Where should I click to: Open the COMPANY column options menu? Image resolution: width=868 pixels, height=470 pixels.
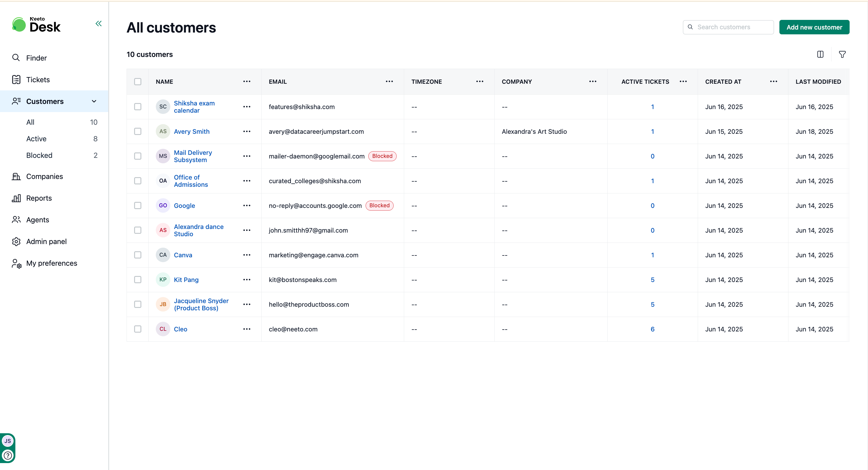pos(593,82)
